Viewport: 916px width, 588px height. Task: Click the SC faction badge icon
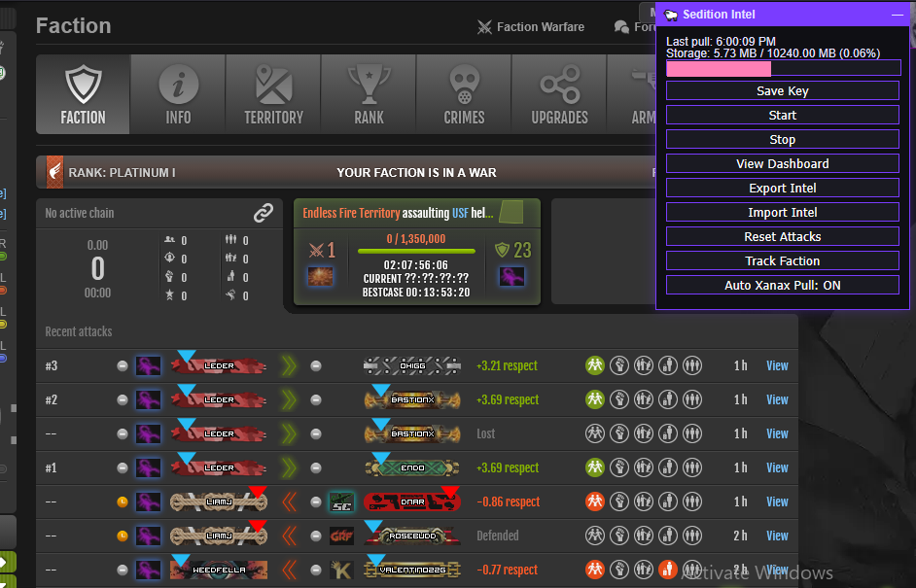click(x=340, y=502)
